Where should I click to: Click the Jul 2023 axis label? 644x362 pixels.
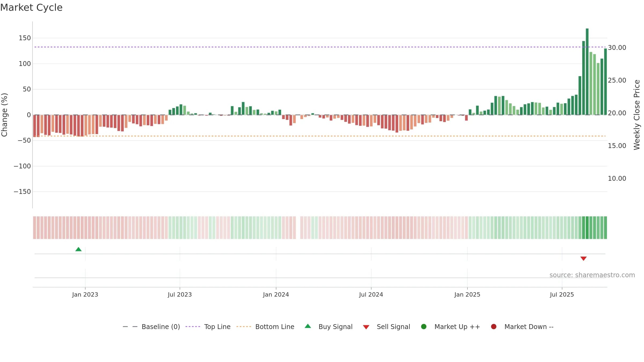(180, 294)
